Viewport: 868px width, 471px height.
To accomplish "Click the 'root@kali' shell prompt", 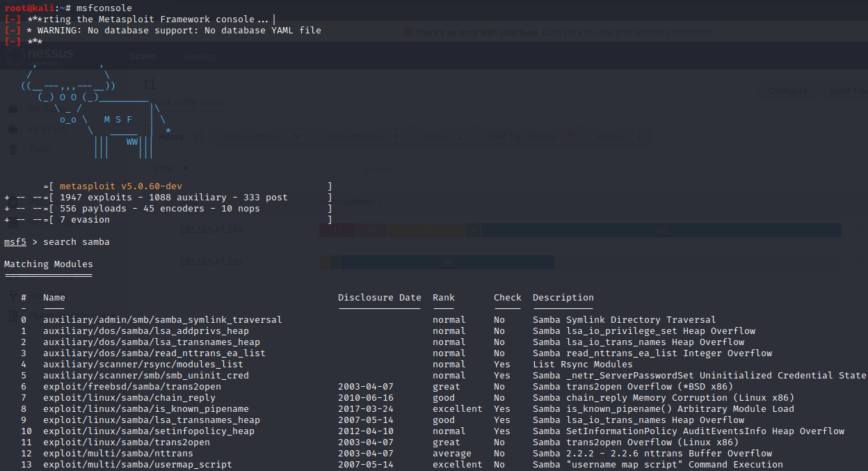I will coord(29,8).
